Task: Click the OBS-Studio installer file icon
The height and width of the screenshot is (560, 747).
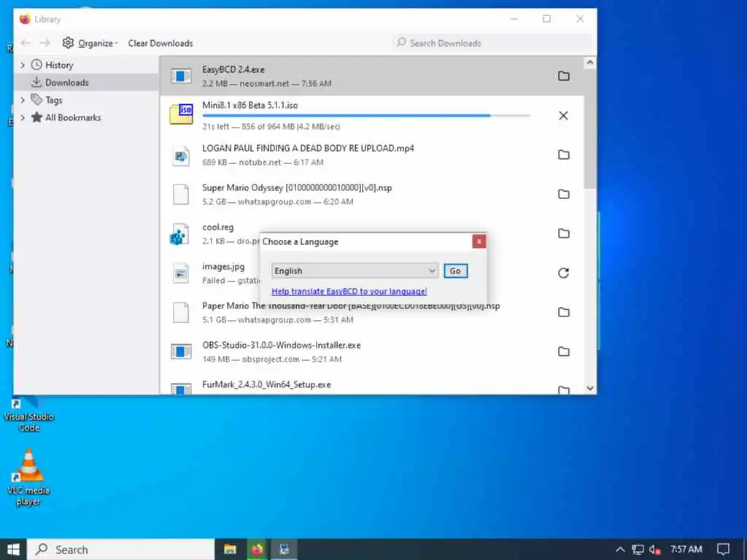Action: coord(181,352)
